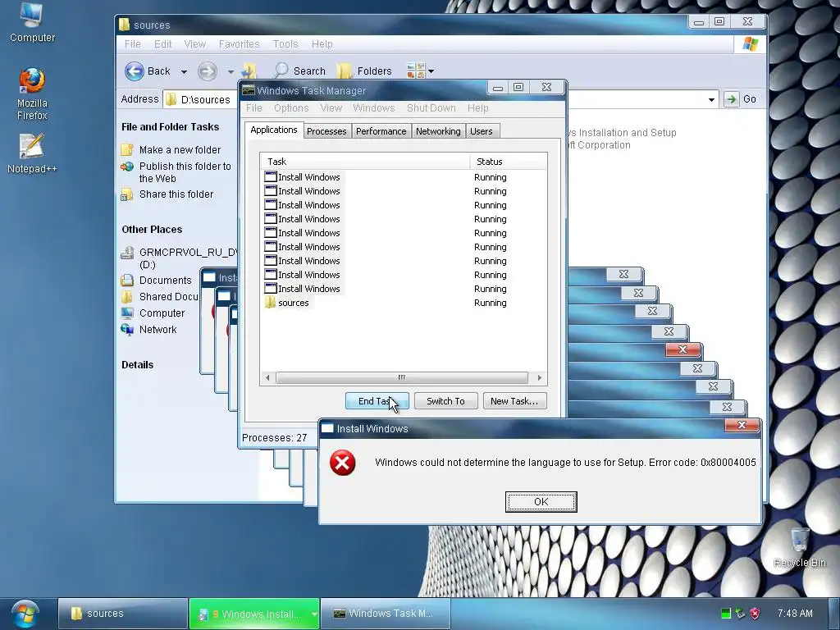Sort tasks by the Task column header
This screenshot has height=630, width=840.
(x=365, y=162)
